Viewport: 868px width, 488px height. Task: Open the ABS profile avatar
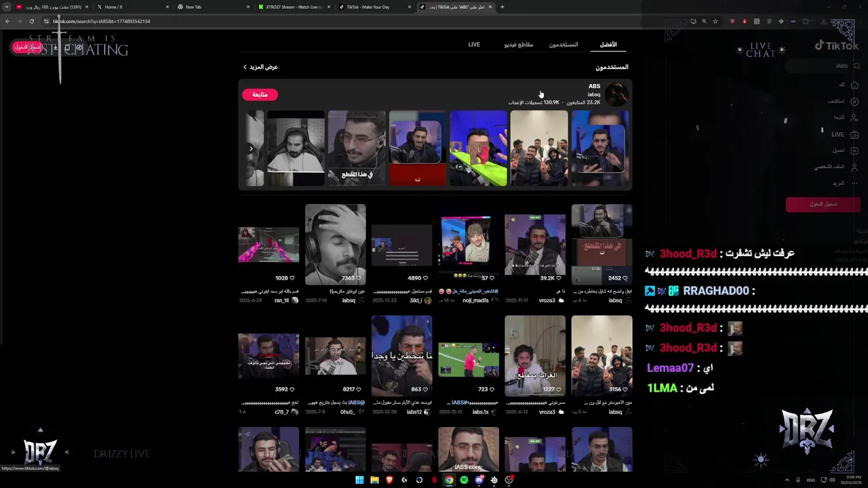click(616, 95)
